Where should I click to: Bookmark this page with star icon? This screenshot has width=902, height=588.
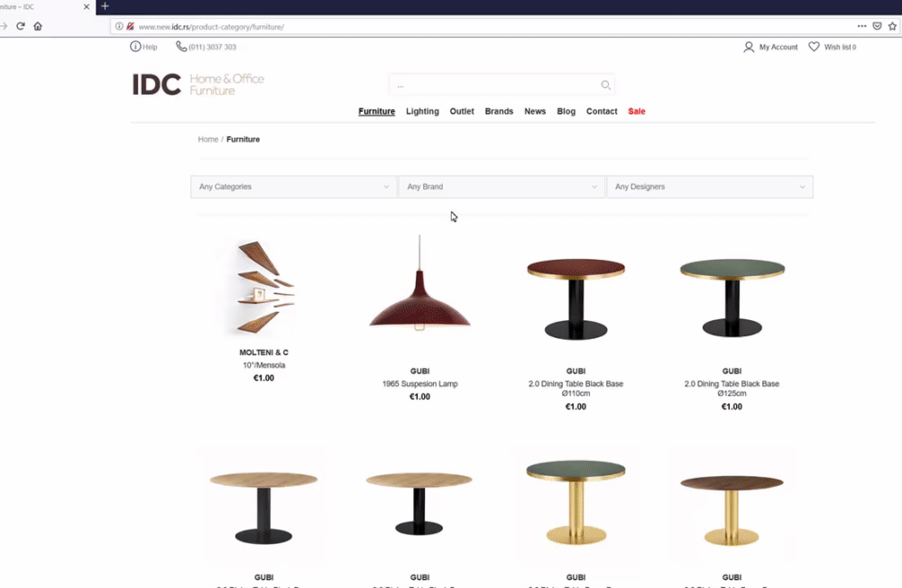tap(892, 26)
